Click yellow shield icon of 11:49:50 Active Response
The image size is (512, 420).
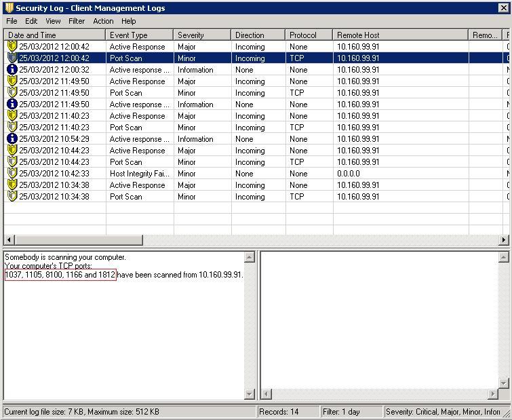pyautogui.click(x=12, y=81)
